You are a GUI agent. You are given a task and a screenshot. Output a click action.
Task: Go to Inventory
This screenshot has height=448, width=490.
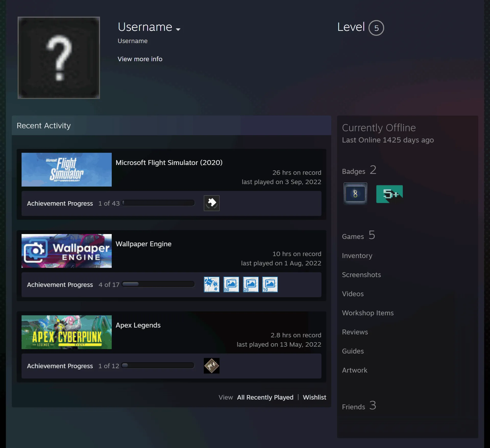click(x=357, y=255)
